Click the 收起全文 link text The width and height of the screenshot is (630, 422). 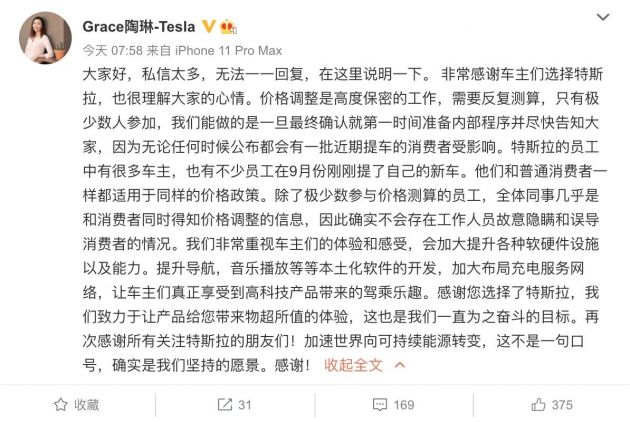click(353, 365)
